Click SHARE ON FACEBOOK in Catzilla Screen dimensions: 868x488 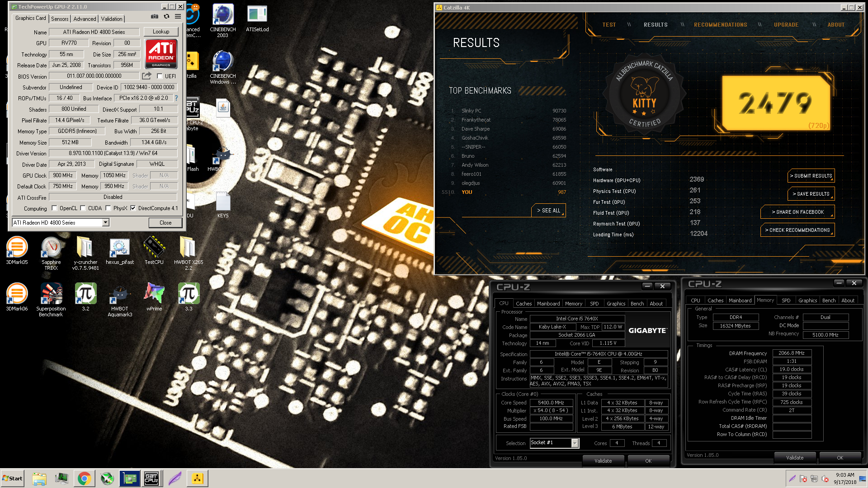tap(797, 212)
